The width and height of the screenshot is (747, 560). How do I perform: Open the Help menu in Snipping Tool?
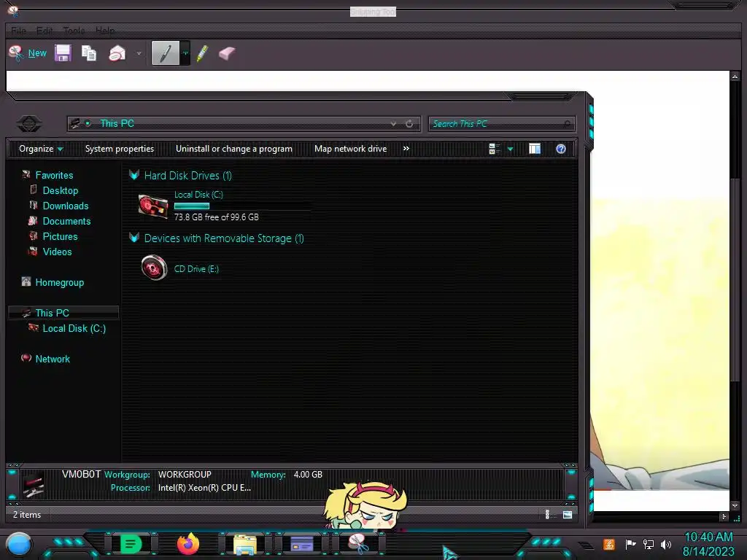coord(105,31)
